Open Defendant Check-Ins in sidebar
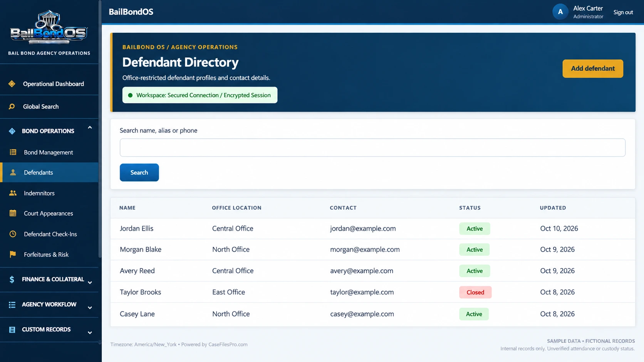Screen dimensions: 644x362 pos(49,234)
